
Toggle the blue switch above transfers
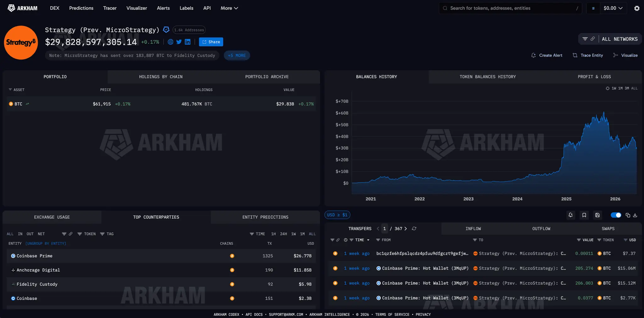pyautogui.click(x=616, y=215)
